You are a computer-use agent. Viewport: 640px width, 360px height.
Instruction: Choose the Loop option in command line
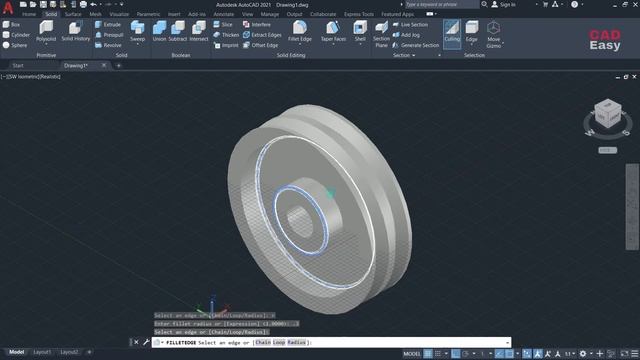tap(279, 342)
